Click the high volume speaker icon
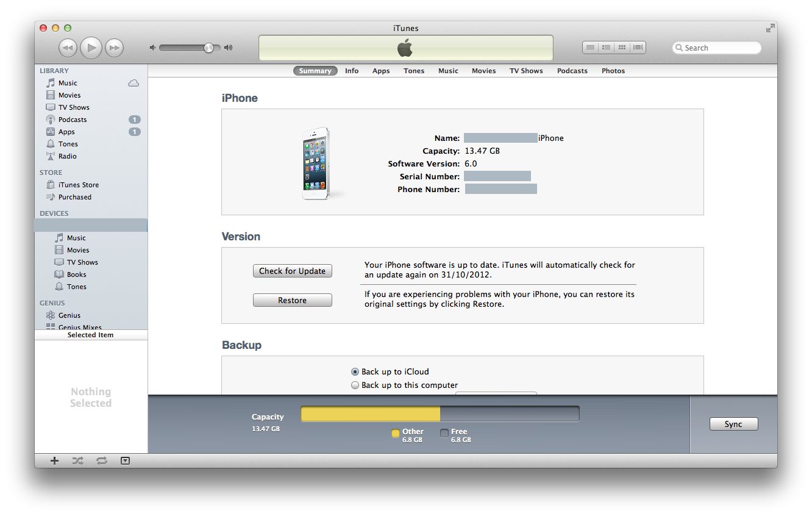The height and width of the screenshot is (516, 812). [x=228, y=48]
